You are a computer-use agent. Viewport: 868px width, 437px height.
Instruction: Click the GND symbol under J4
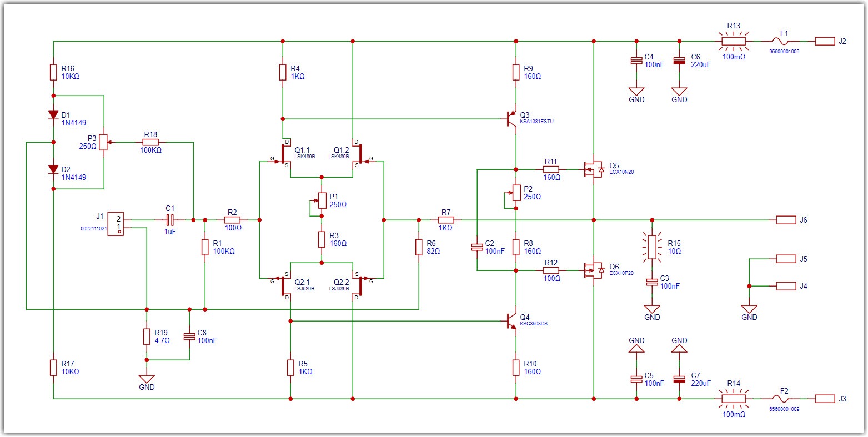(x=749, y=309)
